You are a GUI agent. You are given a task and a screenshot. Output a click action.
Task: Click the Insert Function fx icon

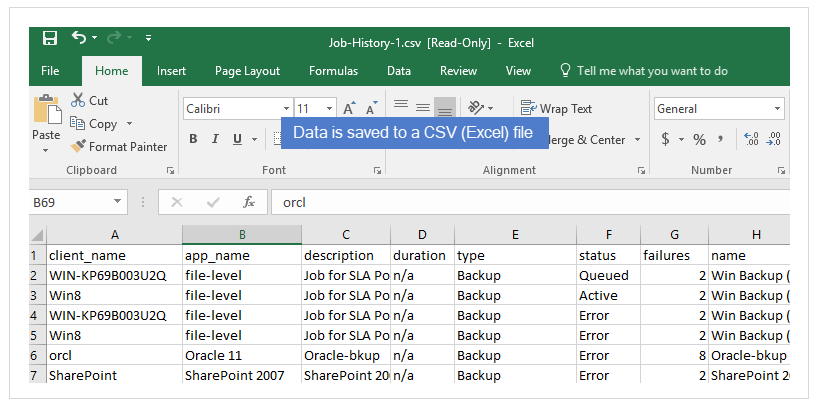tap(249, 202)
